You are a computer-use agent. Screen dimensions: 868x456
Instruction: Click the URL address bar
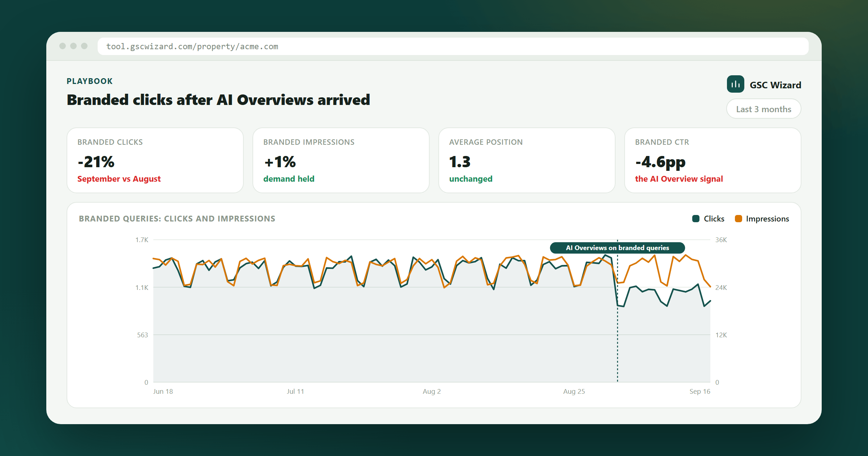click(453, 46)
